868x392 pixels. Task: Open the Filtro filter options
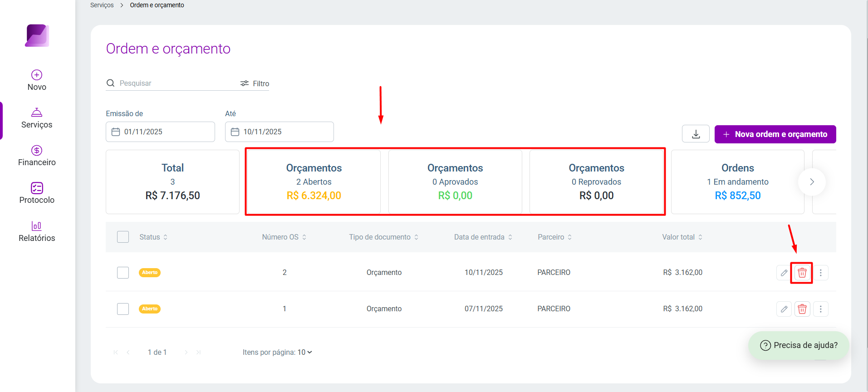click(255, 83)
